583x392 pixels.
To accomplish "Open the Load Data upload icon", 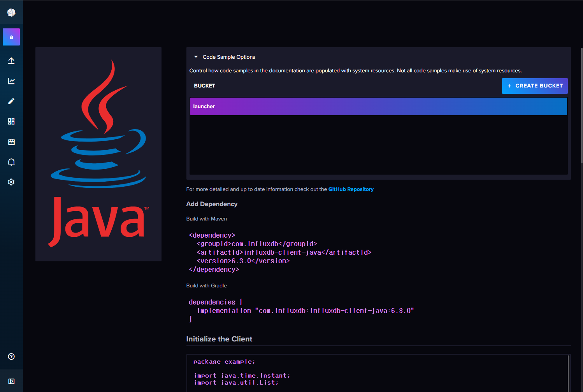I will (x=11, y=61).
